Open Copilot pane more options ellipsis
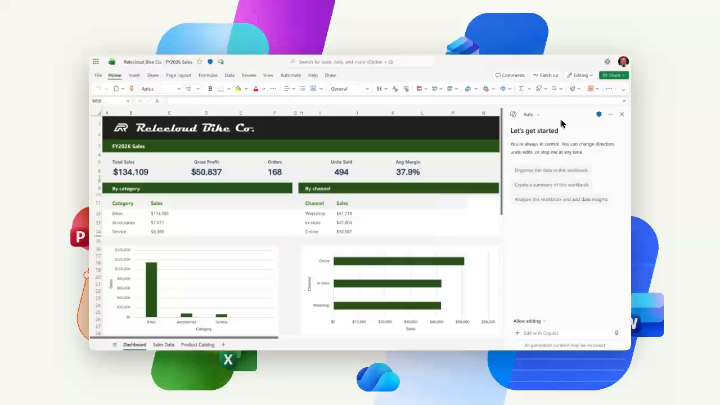The width and height of the screenshot is (720, 405). (x=610, y=114)
